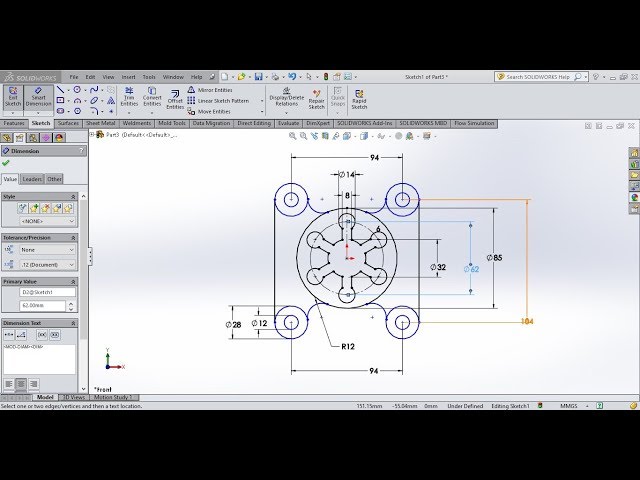Viewport: 640px width, 480px height.
Task: Click the Rapid Sketch tool
Action: [x=359, y=100]
